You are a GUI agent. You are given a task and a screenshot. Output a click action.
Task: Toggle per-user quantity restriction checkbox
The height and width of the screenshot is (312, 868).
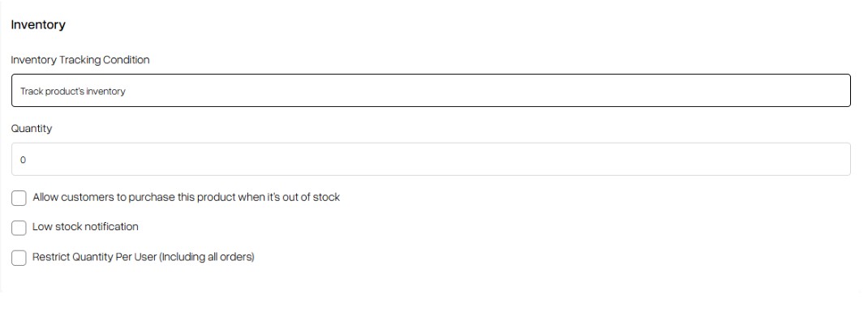click(x=19, y=258)
